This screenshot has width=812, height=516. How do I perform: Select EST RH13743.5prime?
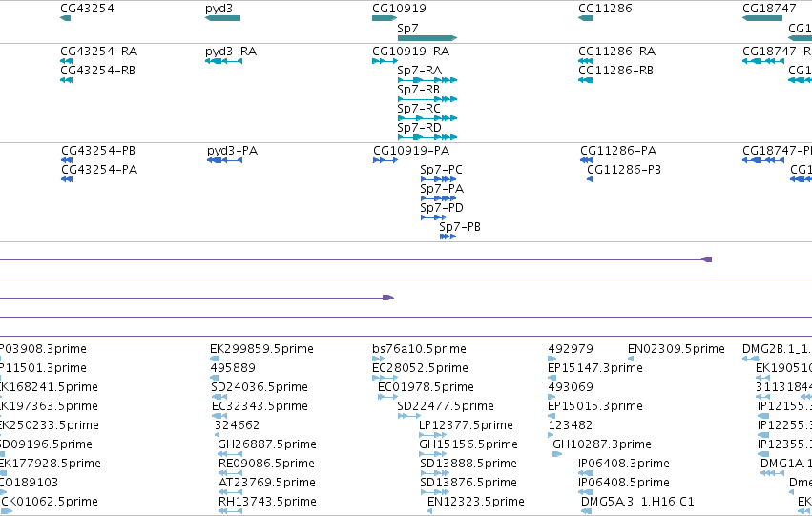click(231, 511)
